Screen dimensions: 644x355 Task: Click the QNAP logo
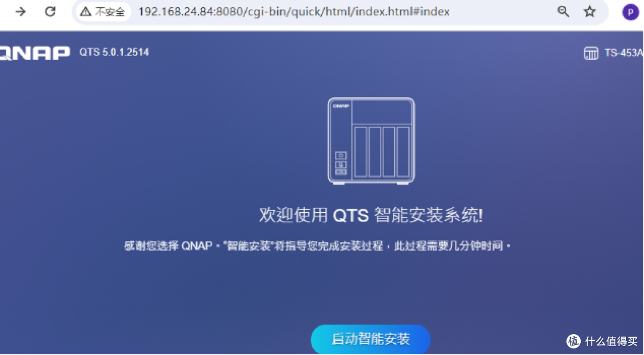coord(35,53)
